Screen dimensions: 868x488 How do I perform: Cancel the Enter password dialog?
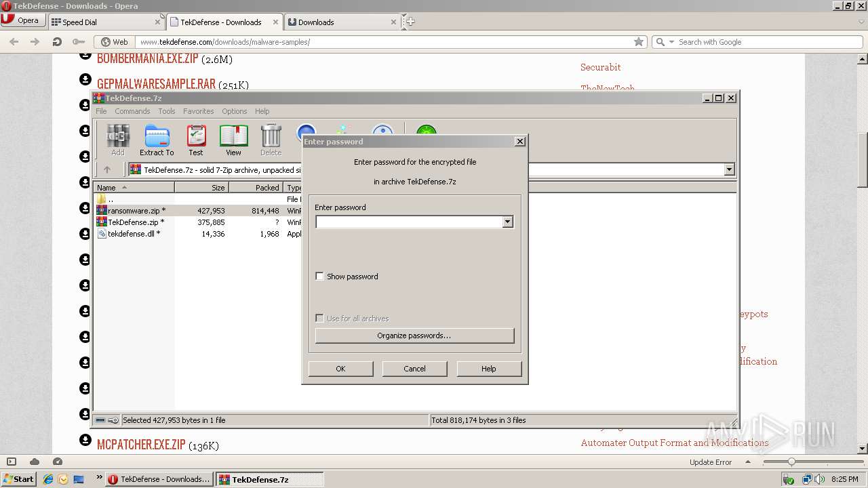click(414, 369)
